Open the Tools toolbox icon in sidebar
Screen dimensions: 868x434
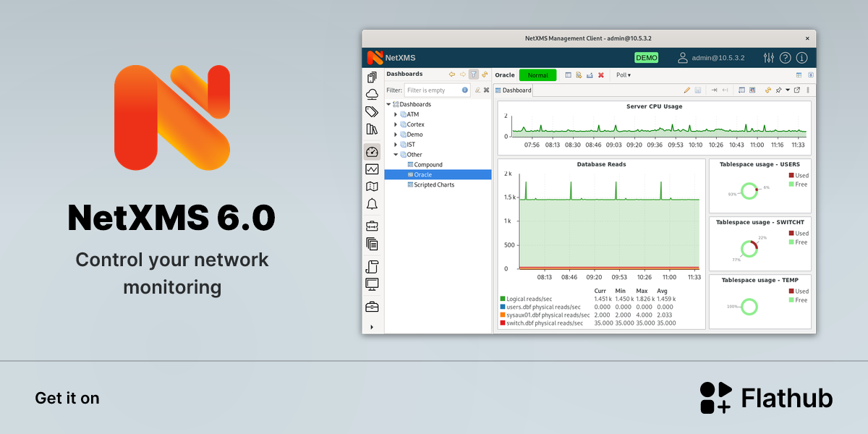click(x=373, y=307)
